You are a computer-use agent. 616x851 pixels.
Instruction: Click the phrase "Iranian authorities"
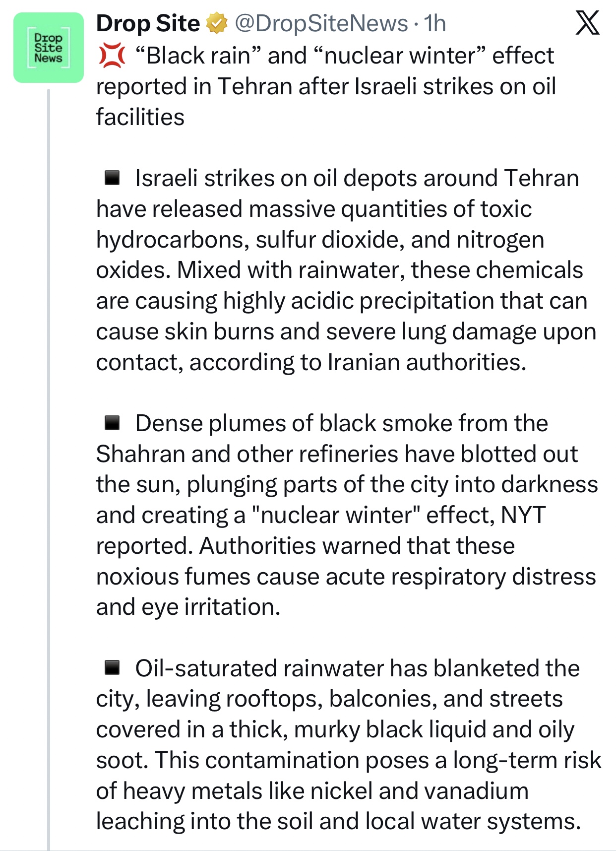click(426, 362)
